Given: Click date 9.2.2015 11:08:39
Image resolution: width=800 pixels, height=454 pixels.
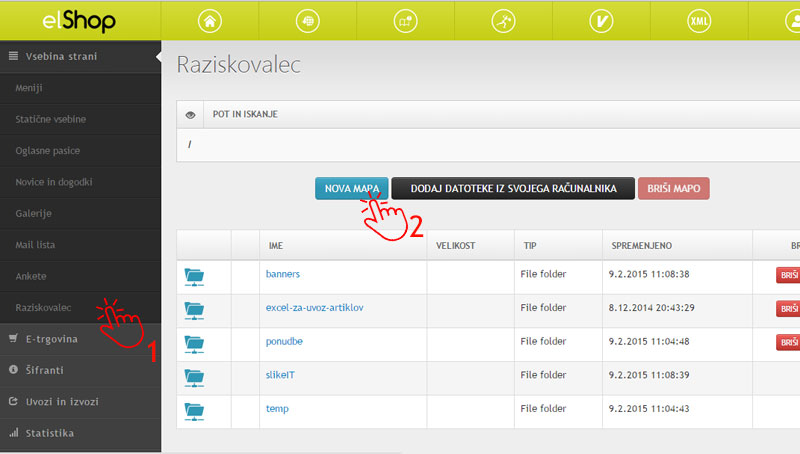Looking at the screenshot, I should tap(649, 375).
